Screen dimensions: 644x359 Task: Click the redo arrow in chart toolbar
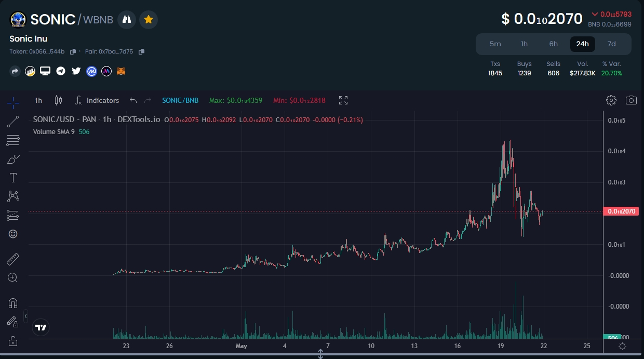pyautogui.click(x=147, y=100)
